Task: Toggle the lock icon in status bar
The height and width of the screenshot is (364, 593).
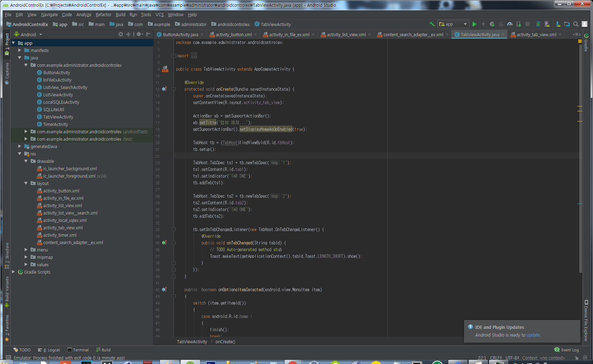Action: [577, 358]
